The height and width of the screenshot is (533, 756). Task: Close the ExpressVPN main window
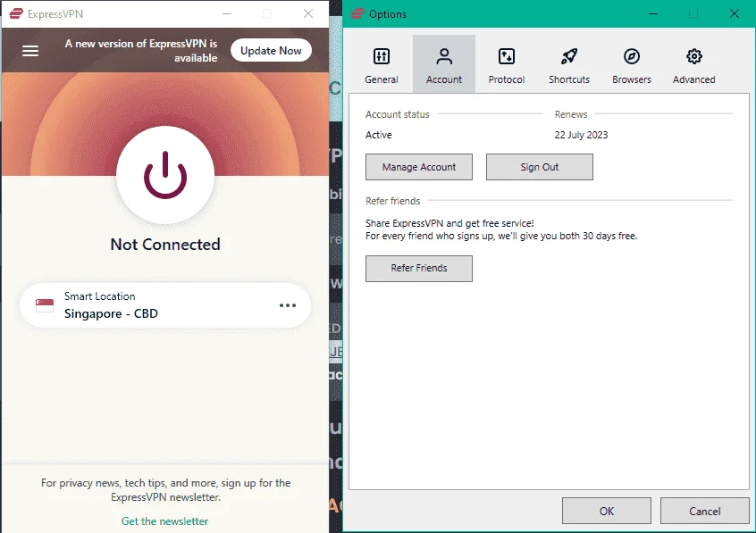pyautogui.click(x=308, y=13)
